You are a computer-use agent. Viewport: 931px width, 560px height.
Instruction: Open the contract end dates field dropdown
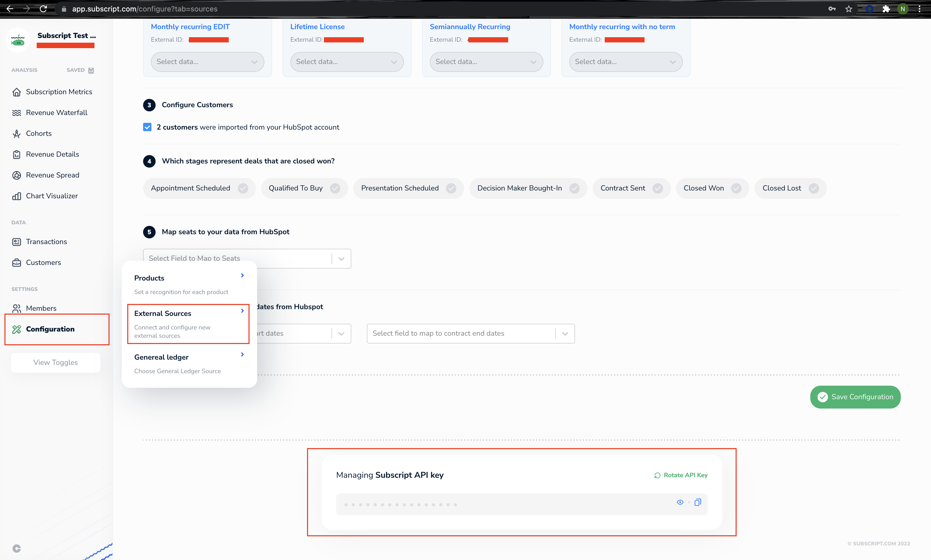(x=470, y=334)
